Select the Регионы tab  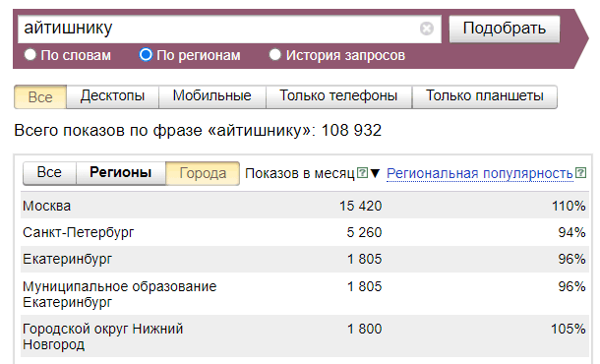[121, 173]
